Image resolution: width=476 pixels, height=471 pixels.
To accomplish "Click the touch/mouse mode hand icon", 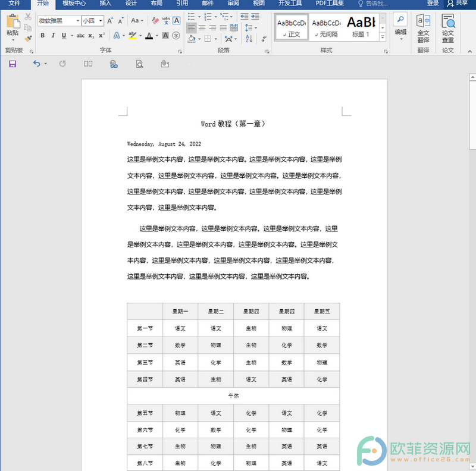I will click(x=165, y=64).
